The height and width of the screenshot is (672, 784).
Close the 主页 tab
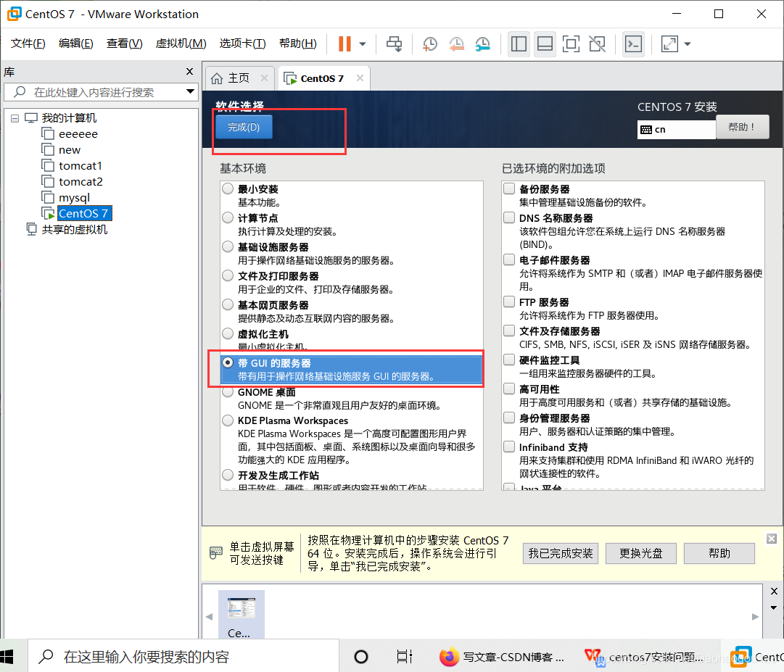265,78
